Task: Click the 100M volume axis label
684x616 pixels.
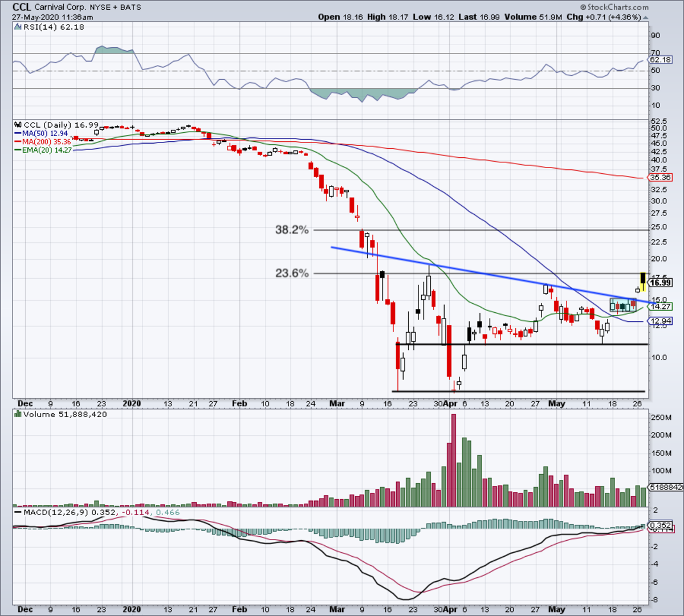Action: [x=661, y=471]
